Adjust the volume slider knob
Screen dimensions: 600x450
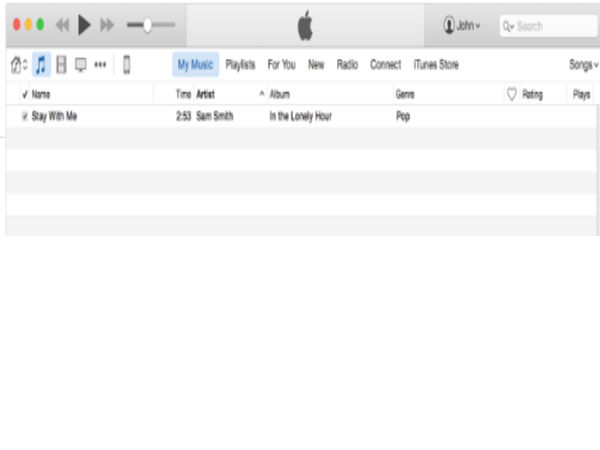pos(147,25)
